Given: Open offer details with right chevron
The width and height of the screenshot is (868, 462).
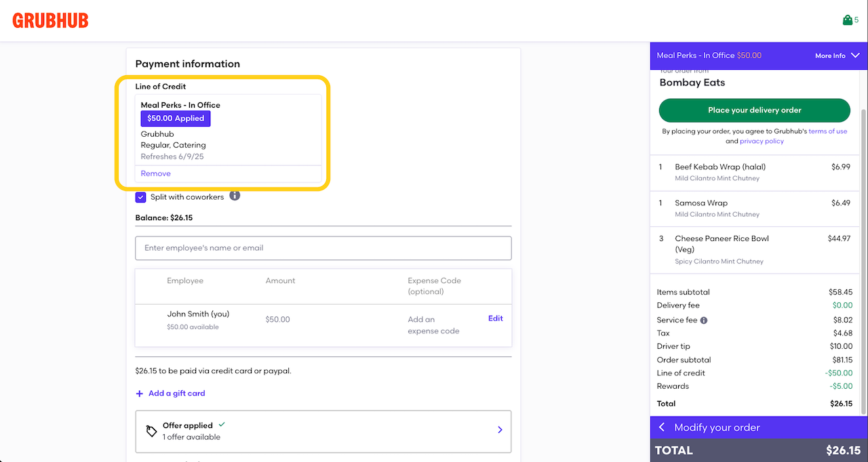Looking at the screenshot, I should [x=500, y=429].
